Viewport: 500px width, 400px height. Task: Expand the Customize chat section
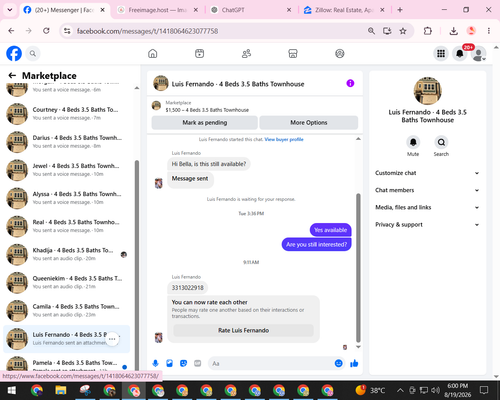[x=427, y=173]
